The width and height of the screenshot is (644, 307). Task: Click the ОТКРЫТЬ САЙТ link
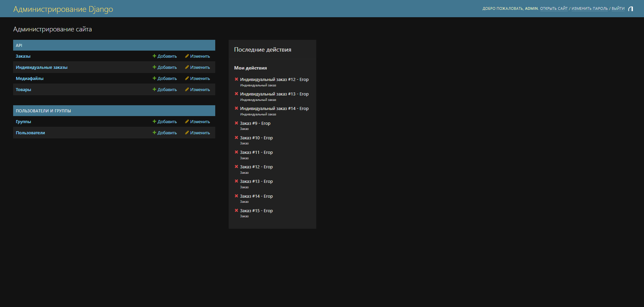554,8
